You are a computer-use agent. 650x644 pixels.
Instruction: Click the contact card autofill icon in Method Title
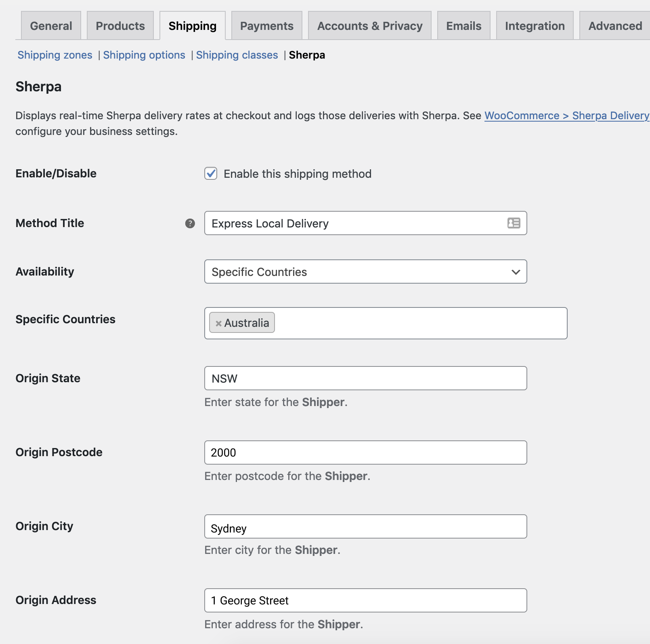coord(514,223)
